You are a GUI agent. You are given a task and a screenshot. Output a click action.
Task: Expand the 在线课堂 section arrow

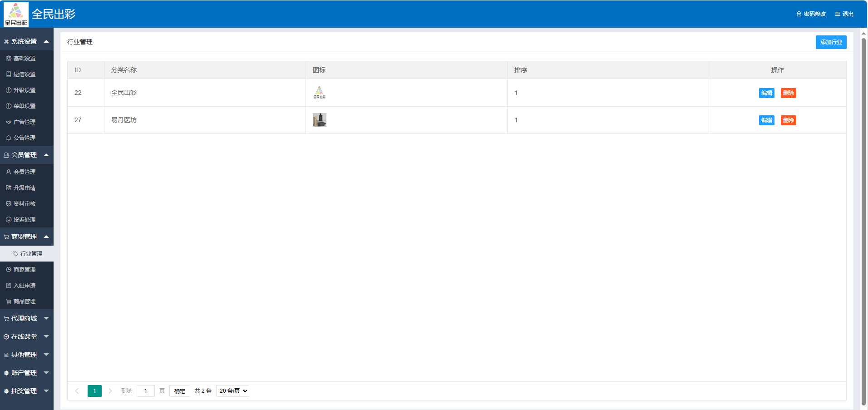pyautogui.click(x=46, y=336)
